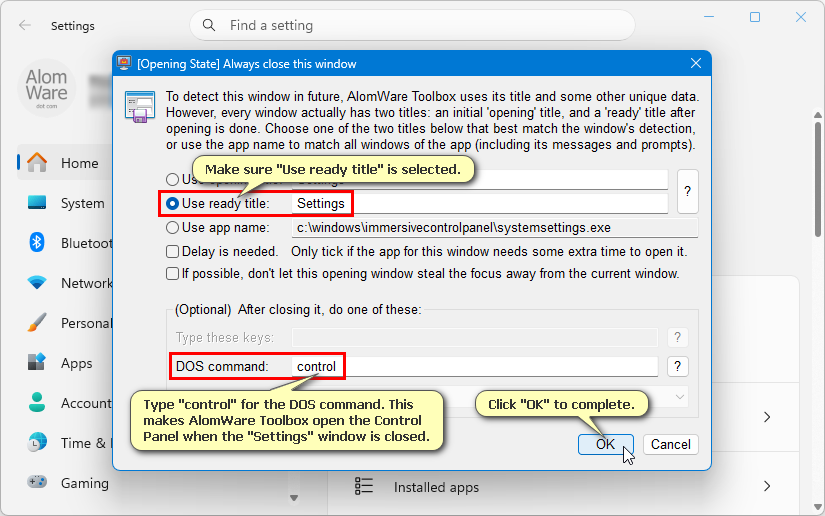Select the 'Use ready title' radio button
Screen dimensions: 825x516
point(172,204)
